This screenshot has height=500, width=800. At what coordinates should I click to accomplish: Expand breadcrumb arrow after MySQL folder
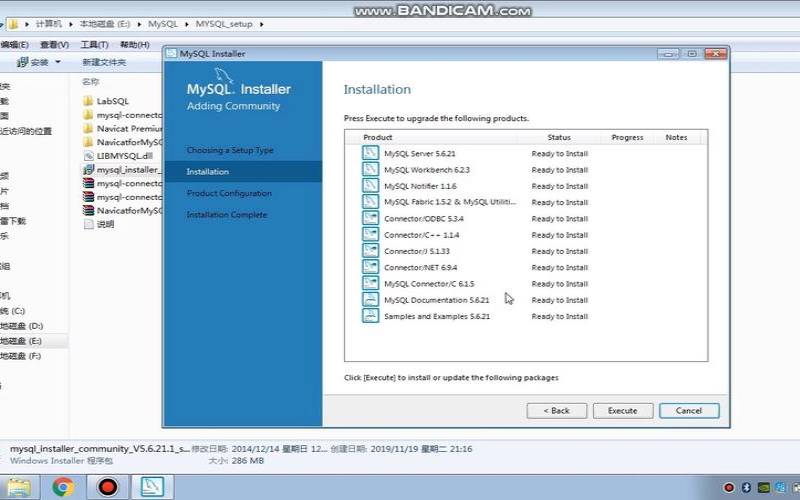187,24
